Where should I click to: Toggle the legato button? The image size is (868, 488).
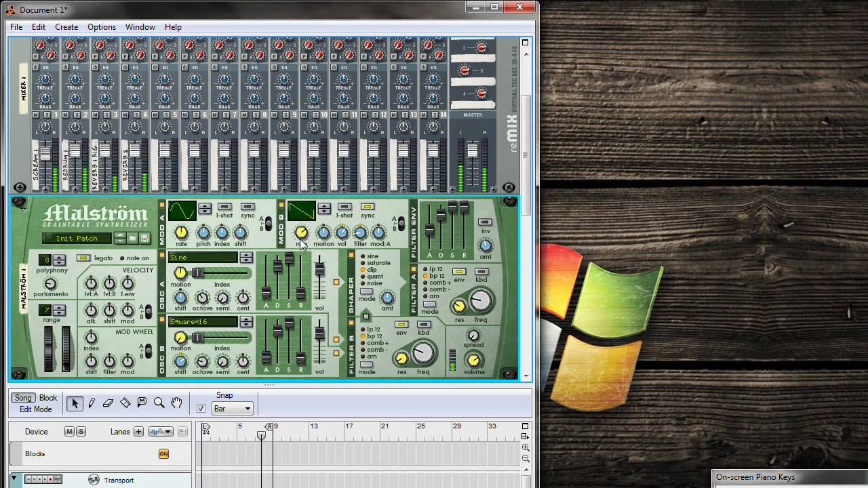pyautogui.click(x=83, y=258)
